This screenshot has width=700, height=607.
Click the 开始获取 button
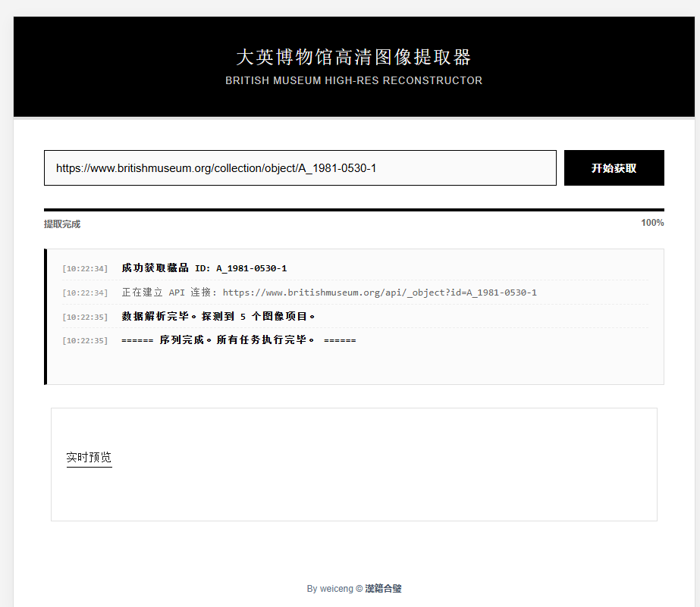[x=614, y=167]
